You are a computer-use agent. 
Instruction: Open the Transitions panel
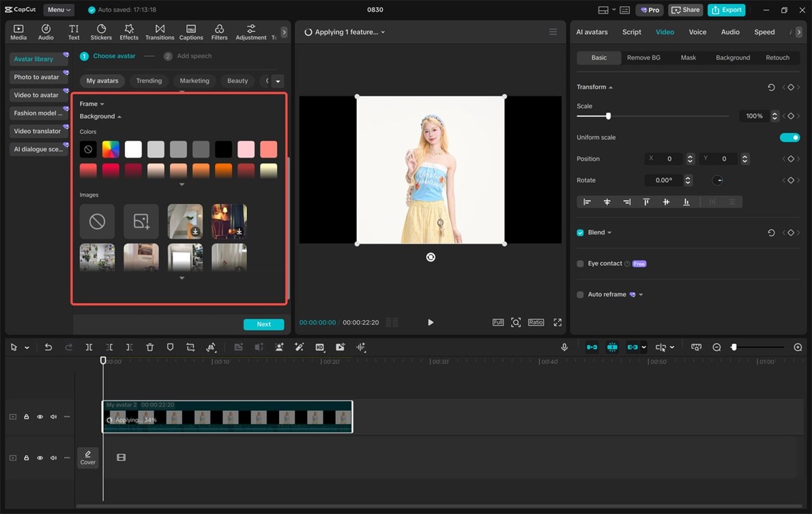160,31
